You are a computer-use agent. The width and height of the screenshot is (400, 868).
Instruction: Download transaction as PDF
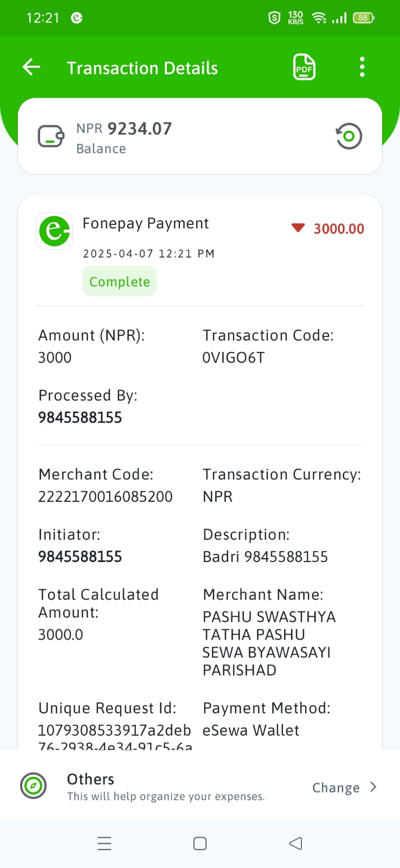pyautogui.click(x=304, y=67)
